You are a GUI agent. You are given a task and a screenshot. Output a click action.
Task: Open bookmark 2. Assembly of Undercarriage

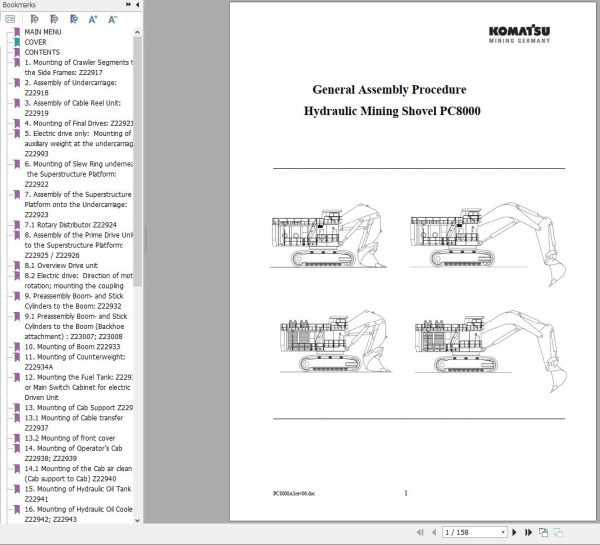pos(71,88)
